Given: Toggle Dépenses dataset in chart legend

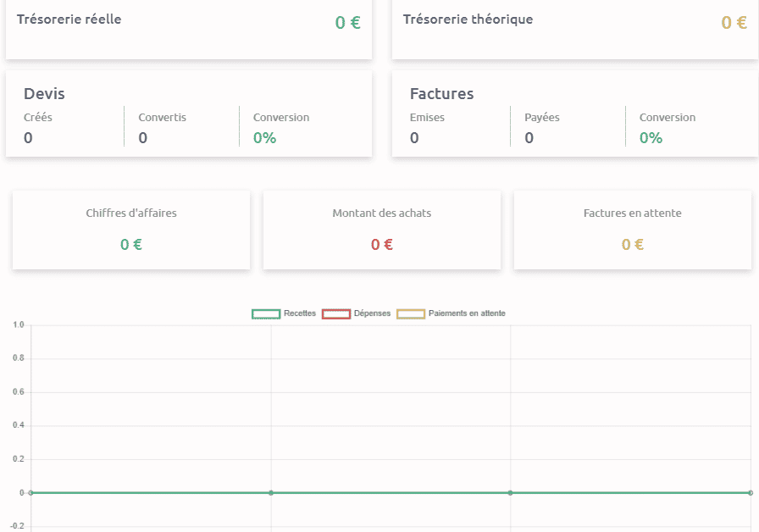Looking at the screenshot, I should click(x=357, y=313).
